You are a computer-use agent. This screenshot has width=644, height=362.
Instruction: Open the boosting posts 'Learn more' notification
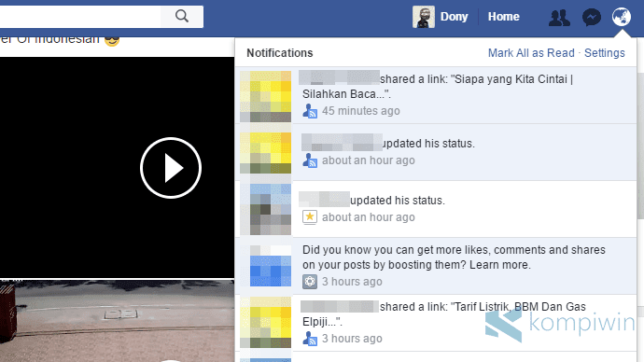436,266
